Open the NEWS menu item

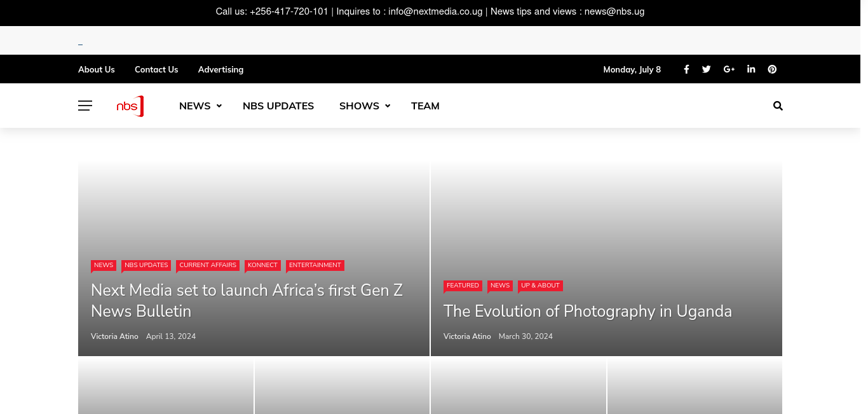(x=194, y=106)
